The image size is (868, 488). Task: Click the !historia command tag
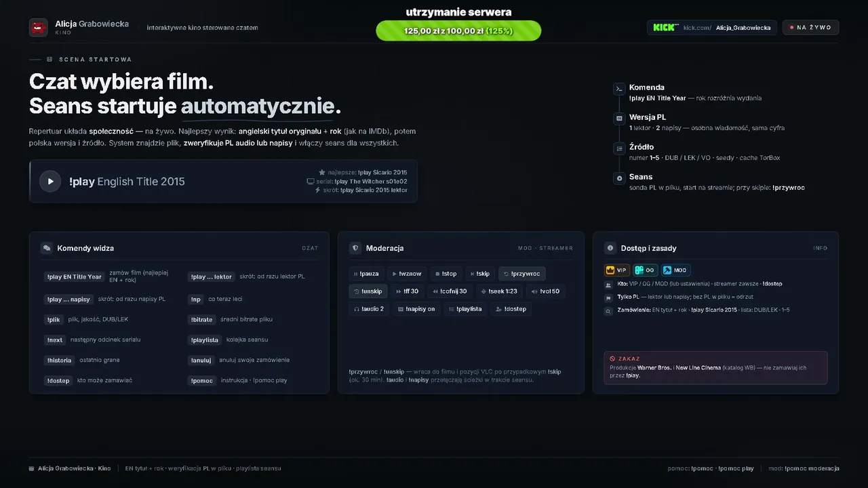[x=59, y=360]
